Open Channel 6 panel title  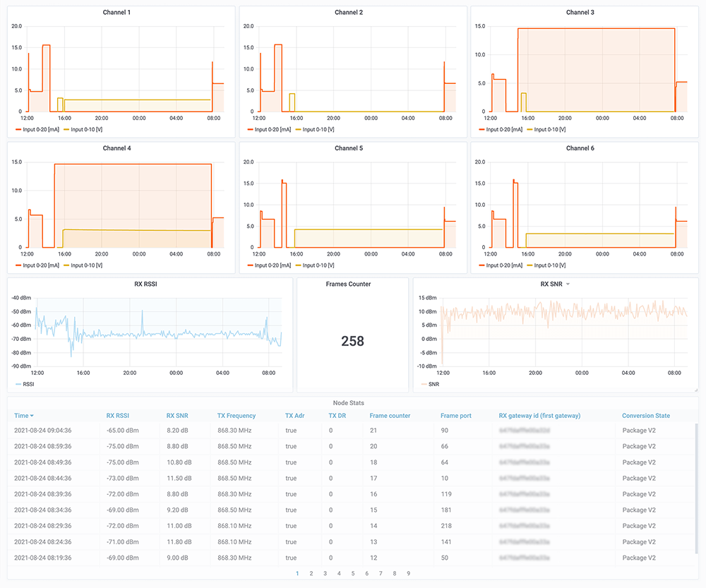(x=580, y=148)
